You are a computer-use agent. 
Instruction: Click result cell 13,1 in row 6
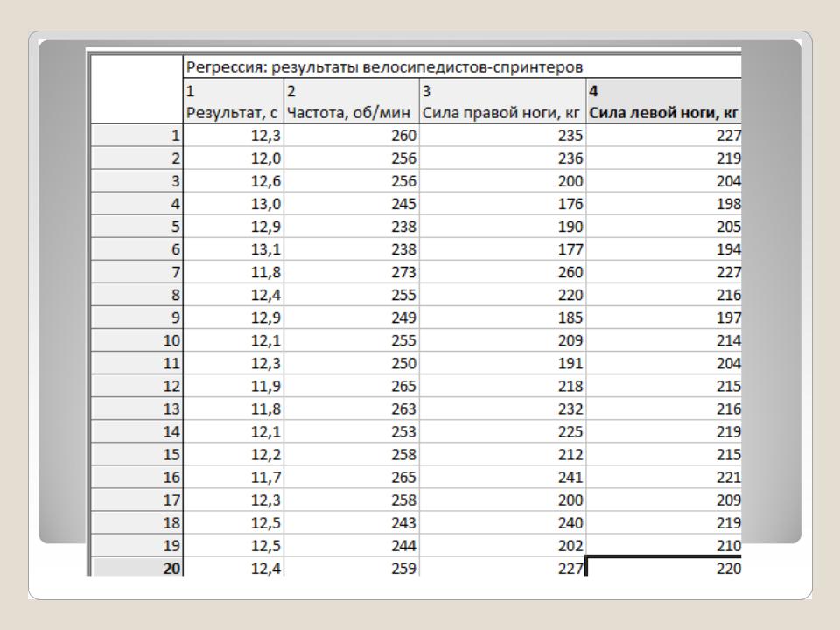coord(234,249)
